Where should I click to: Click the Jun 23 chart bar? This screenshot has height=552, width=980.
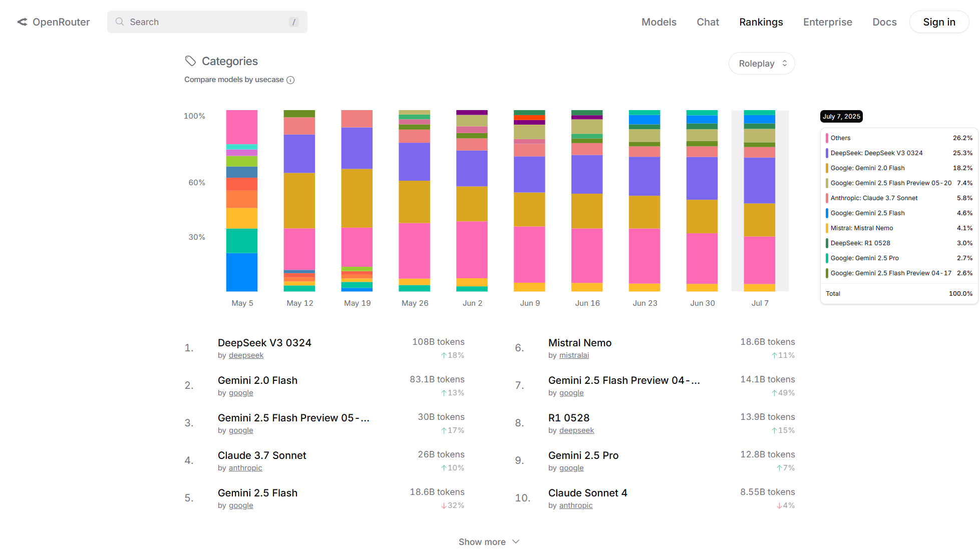coord(644,201)
